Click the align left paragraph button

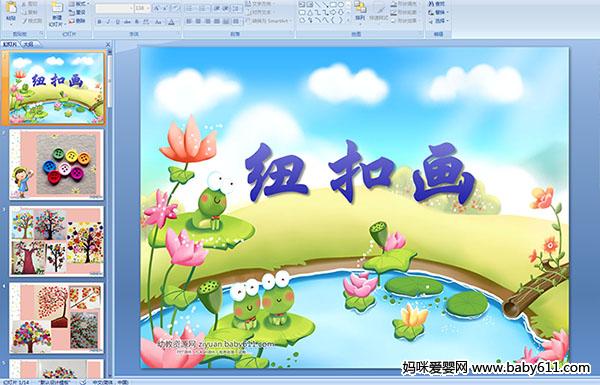[x=189, y=21]
